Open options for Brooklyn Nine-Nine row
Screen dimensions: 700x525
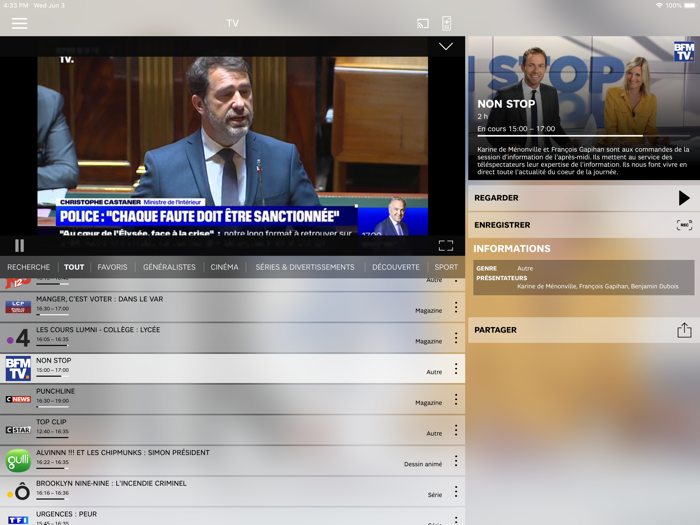456,492
